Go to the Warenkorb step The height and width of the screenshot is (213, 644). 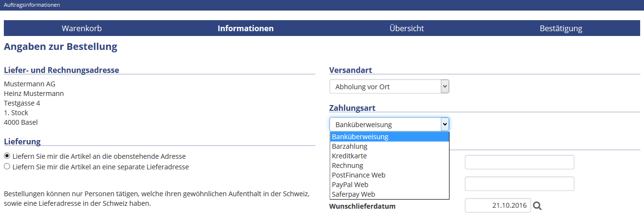tap(82, 28)
